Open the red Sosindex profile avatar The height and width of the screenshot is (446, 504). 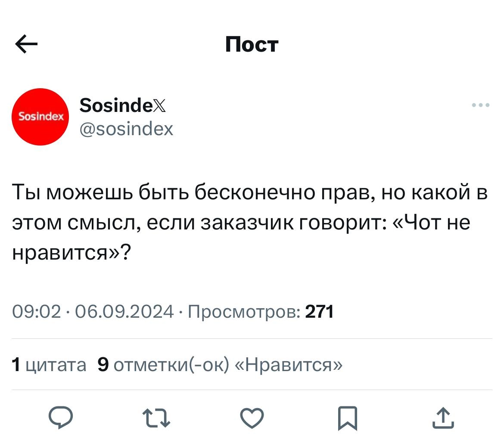[40, 117]
